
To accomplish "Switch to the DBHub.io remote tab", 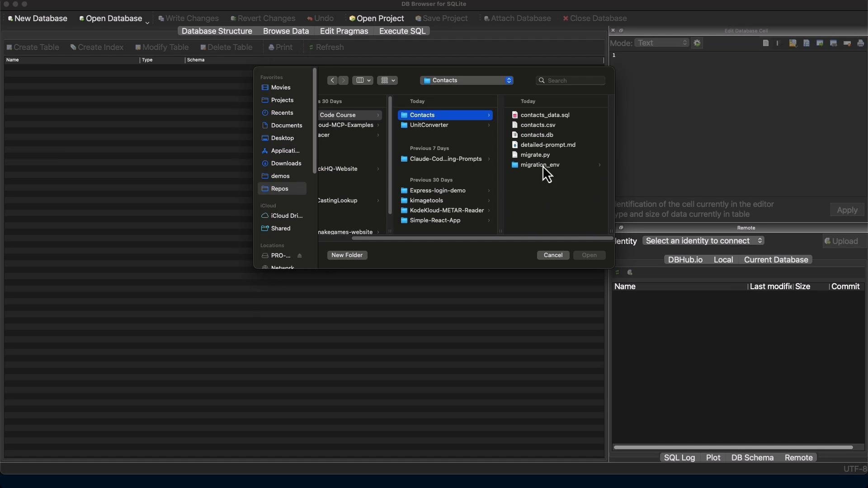I will pyautogui.click(x=685, y=260).
